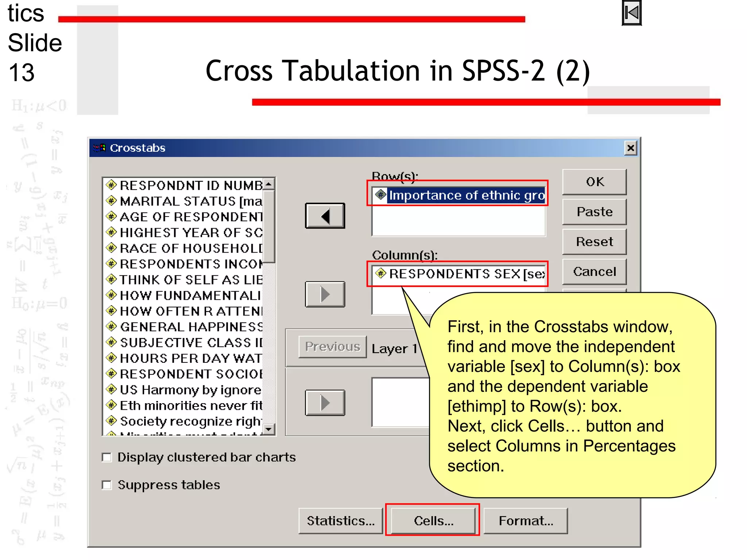Click the OK button

pyautogui.click(x=595, y=182)
